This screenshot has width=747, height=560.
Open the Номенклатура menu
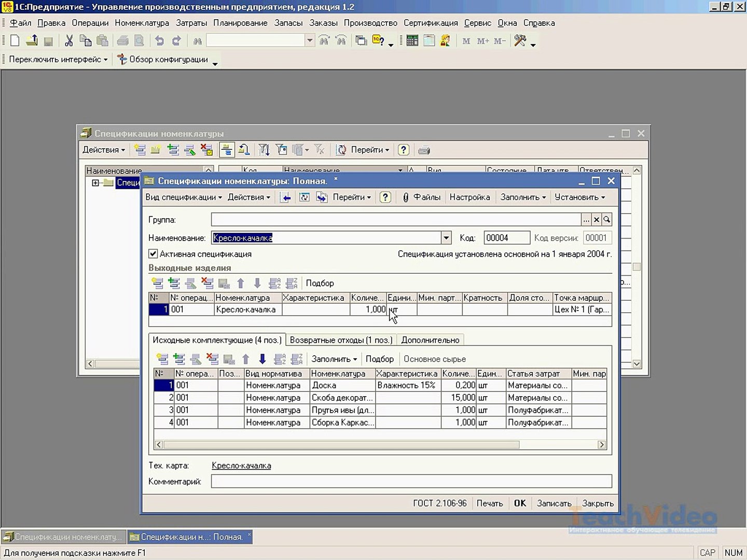[x=142, y=23]
